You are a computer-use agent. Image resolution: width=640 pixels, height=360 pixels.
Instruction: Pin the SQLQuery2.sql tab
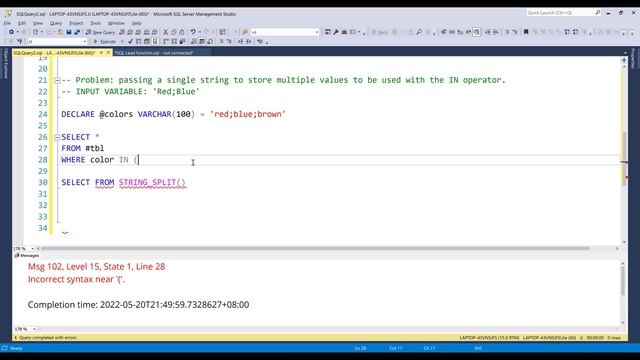101,53
